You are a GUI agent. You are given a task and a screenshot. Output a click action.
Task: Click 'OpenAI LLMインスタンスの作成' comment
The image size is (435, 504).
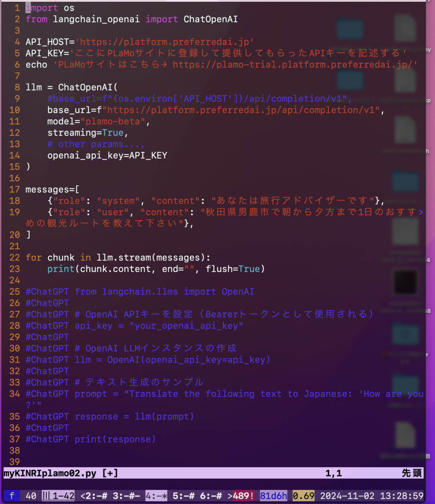click(x=132, y=348)
